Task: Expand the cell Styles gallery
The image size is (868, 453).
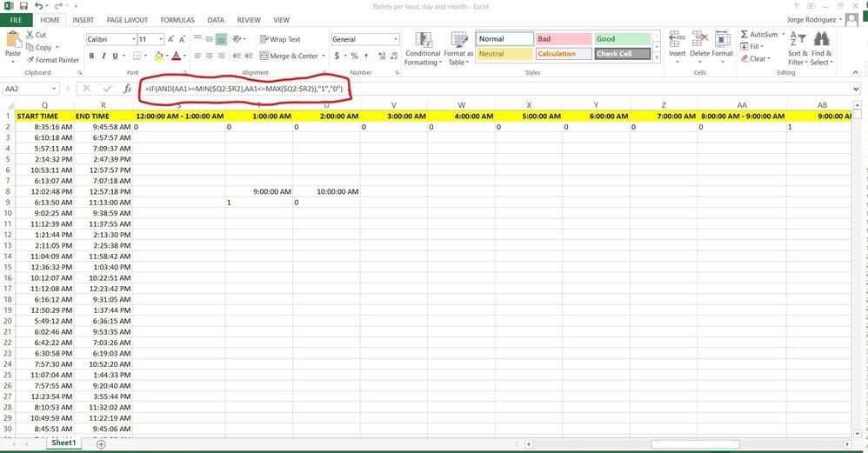Action: (658, 57)
